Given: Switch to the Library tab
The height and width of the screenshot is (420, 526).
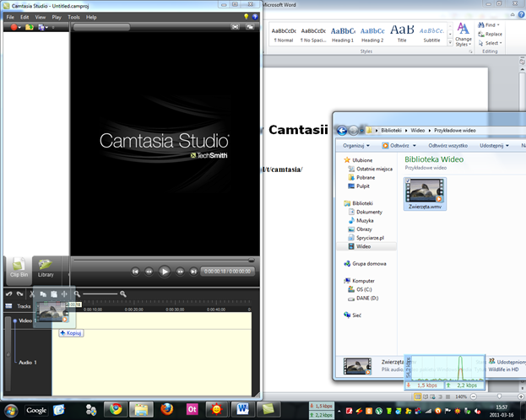Looking at the screenshot, I should click(46, 269).
